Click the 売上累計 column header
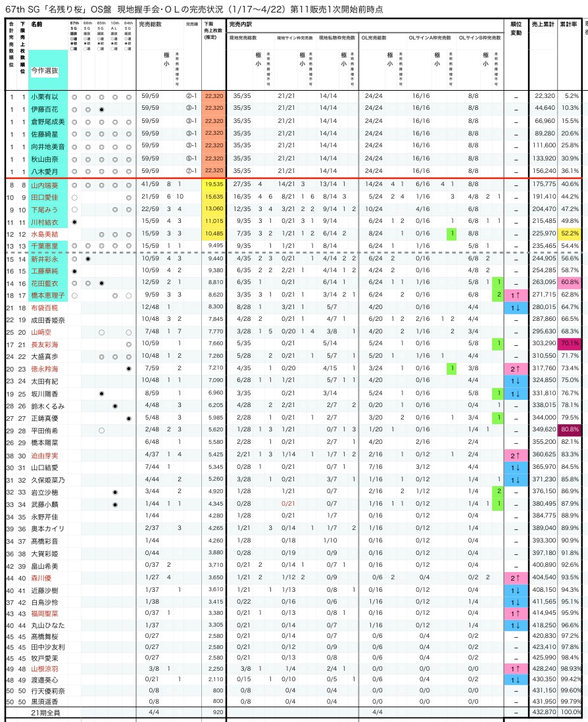Image resolution: width=588 pixels, height=722 pixels. click(543, 24)
